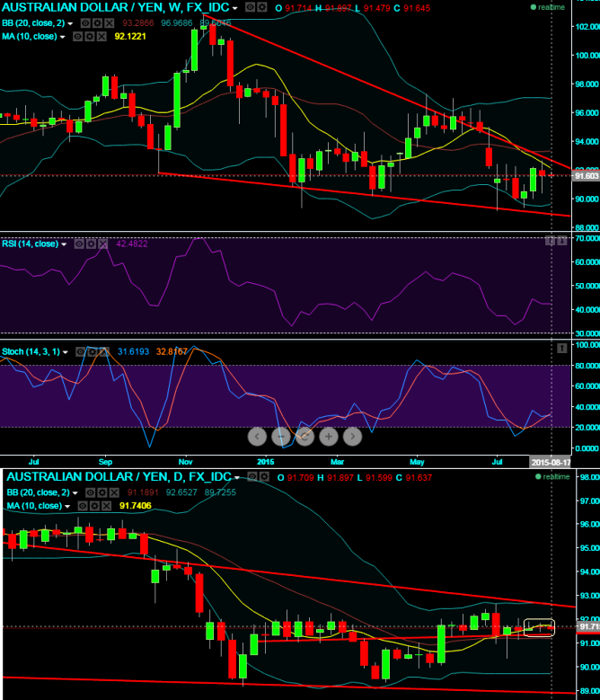Click the 2015-08-17 date label

tap(551, 462)
